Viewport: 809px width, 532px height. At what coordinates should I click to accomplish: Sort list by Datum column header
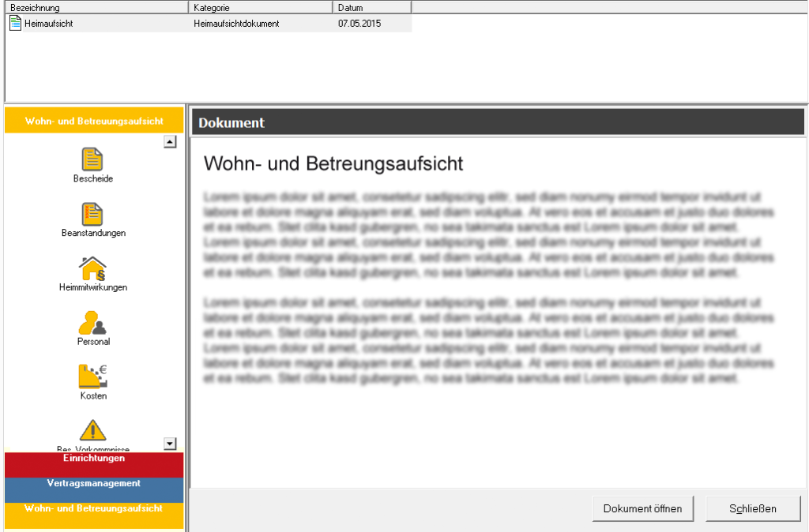[371, 7]
